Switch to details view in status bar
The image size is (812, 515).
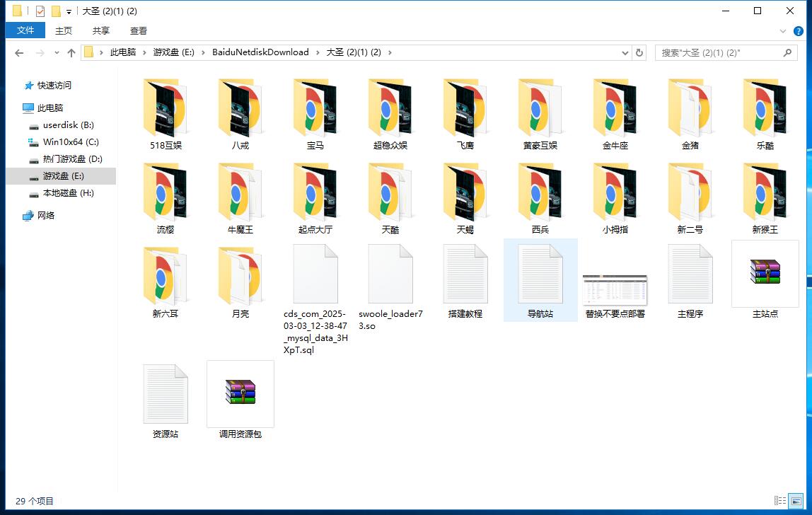click(x=780, y=501)
